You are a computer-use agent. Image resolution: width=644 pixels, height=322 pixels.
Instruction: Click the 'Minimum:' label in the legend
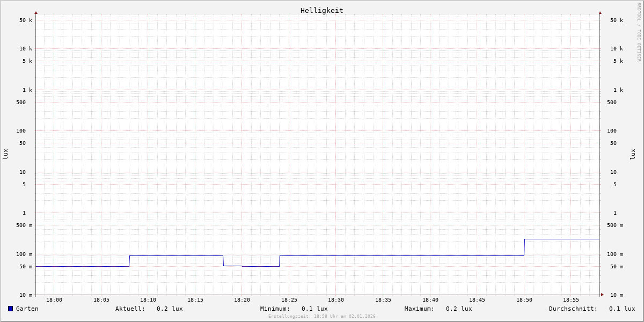pos(275,309)
